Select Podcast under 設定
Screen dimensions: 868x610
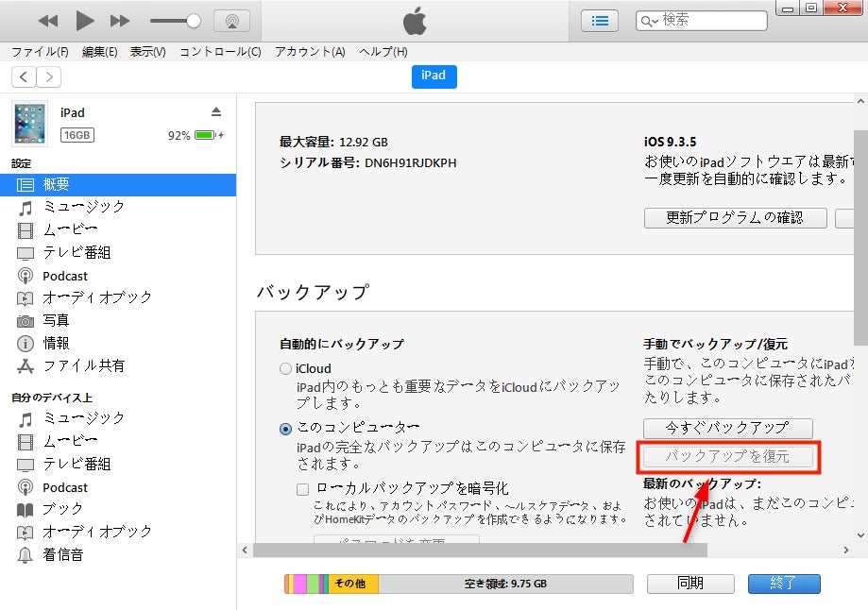click(x=118, y=276)
